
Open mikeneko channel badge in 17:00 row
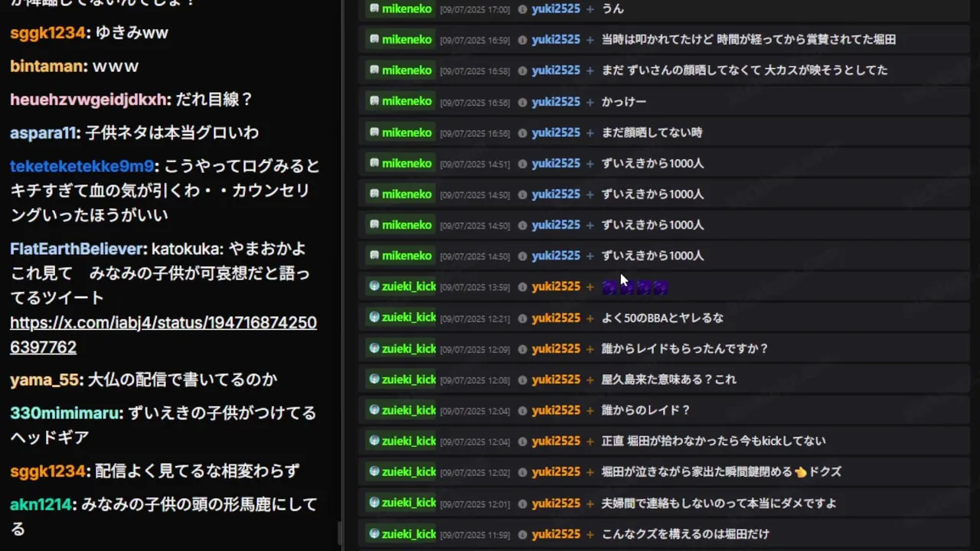pos(400,9)
